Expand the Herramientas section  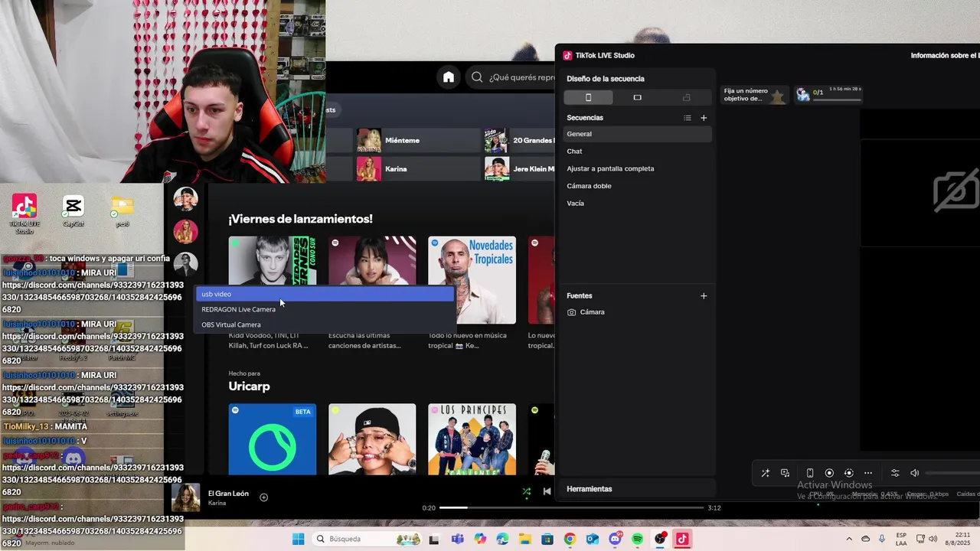pos(638,489)
